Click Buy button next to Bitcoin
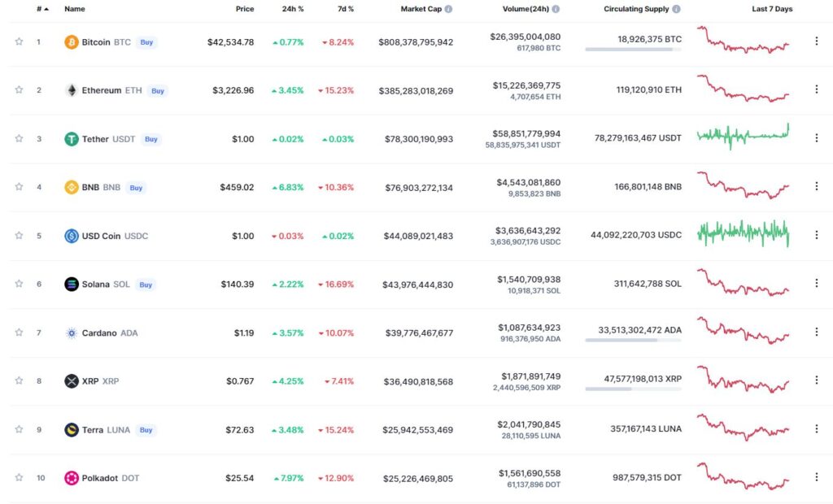Image resolution: width=833 pixels, height=504 pixels. [x=146, y=42]
